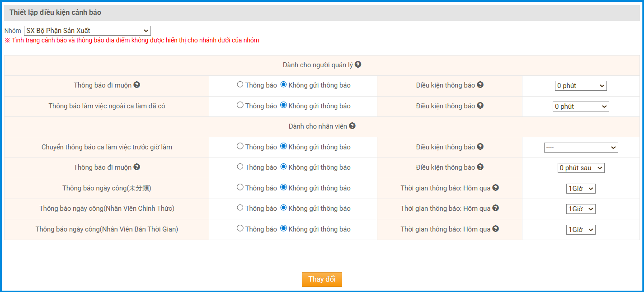Screen dimensions: 644x292
Task: Open '0 phút' dropdown in work outside shift row
Action: (x=581, y=107)
